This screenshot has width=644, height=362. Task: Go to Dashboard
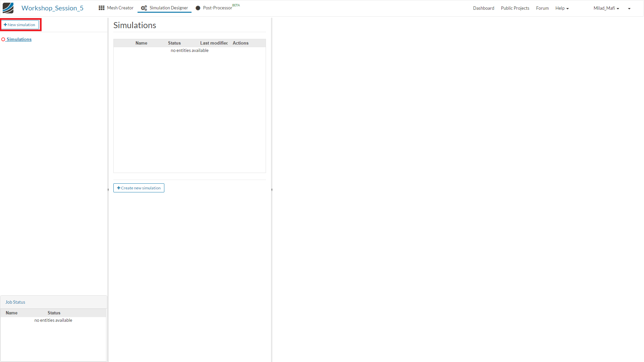[x=483, y=8]
